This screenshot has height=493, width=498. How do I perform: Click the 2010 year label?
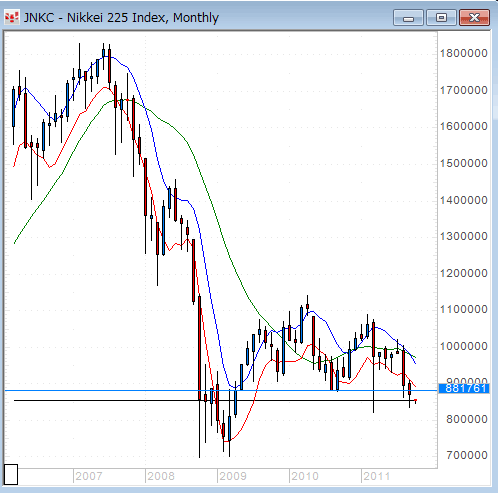305,476
